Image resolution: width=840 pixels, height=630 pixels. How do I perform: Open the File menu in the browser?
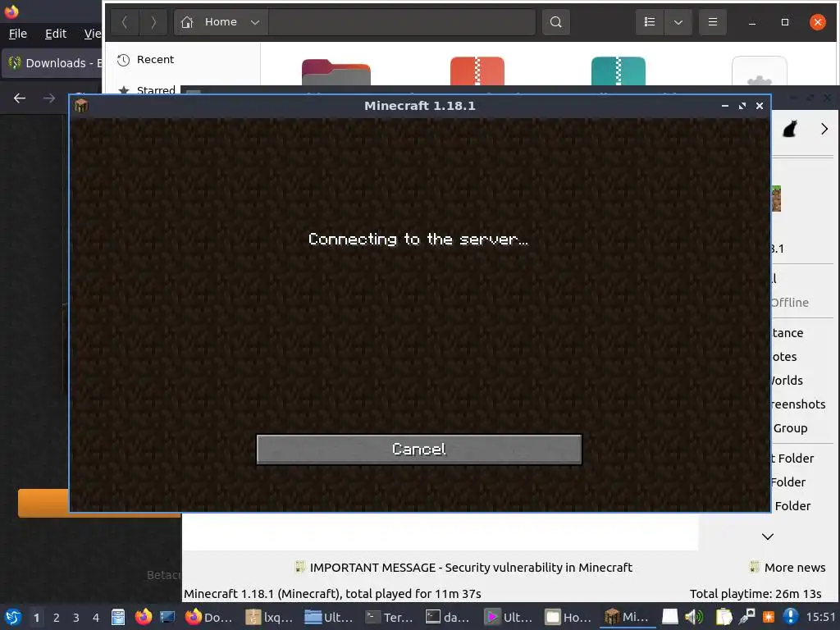pos(18,34)
